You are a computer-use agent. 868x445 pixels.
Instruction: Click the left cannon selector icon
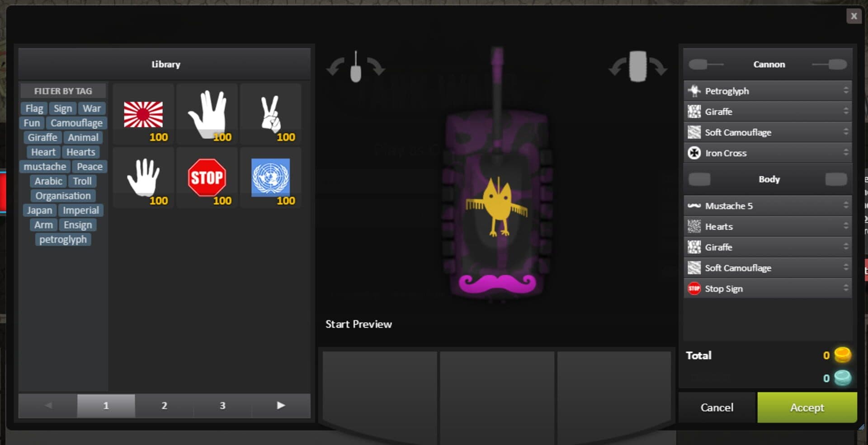705,64
